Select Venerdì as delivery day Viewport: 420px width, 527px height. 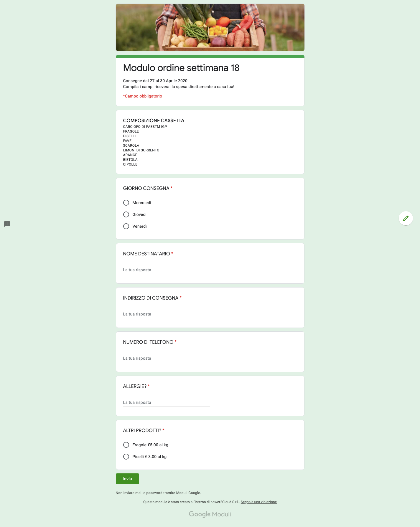[126, 226]
